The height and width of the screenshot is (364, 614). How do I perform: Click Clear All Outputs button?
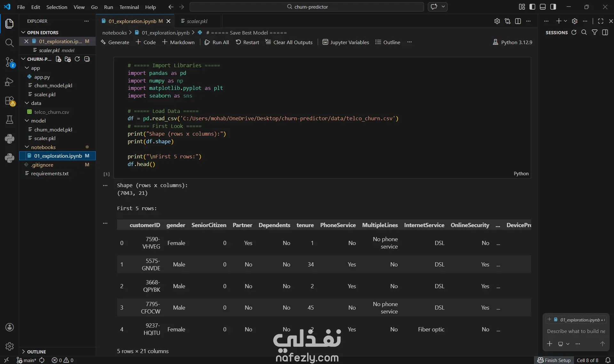tap(289, 42)
